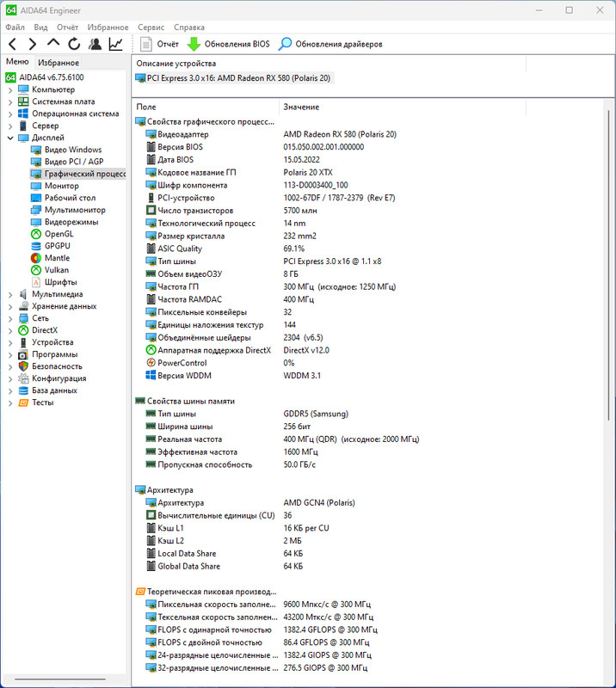Select the OpenGL icon in tree
616x688 pixels.
tap(36, 234)
